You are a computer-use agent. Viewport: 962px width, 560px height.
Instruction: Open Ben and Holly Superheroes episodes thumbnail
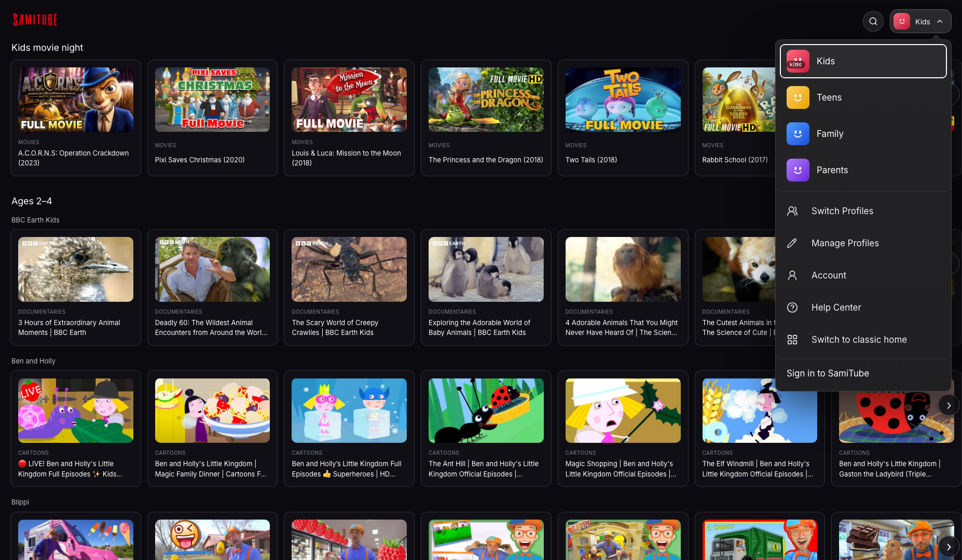pyautogui.click(x=349, y=411)
